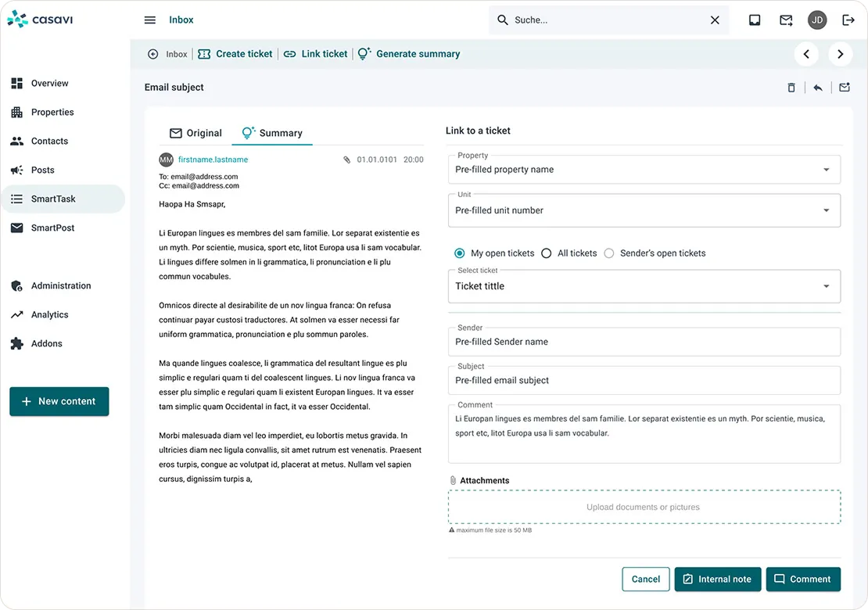The height and width of the screenshot is (610, 868).
Task: Click the Link ticket chain icon
Action: tap(289, 54)
